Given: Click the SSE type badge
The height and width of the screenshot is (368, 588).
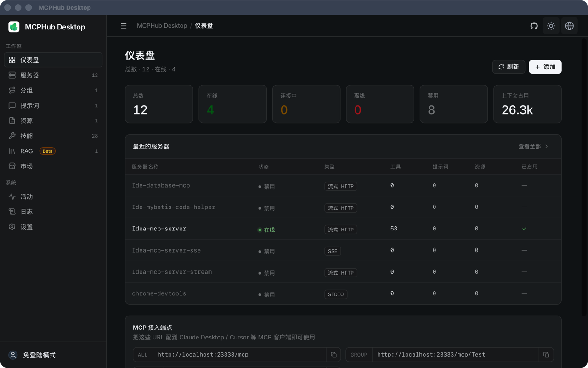Looking at the screenshot, I should click(x=333, y=251).
